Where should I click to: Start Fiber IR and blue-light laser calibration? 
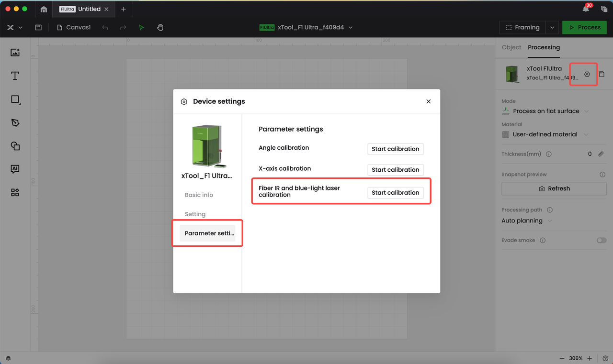click(x=395, y=192)
